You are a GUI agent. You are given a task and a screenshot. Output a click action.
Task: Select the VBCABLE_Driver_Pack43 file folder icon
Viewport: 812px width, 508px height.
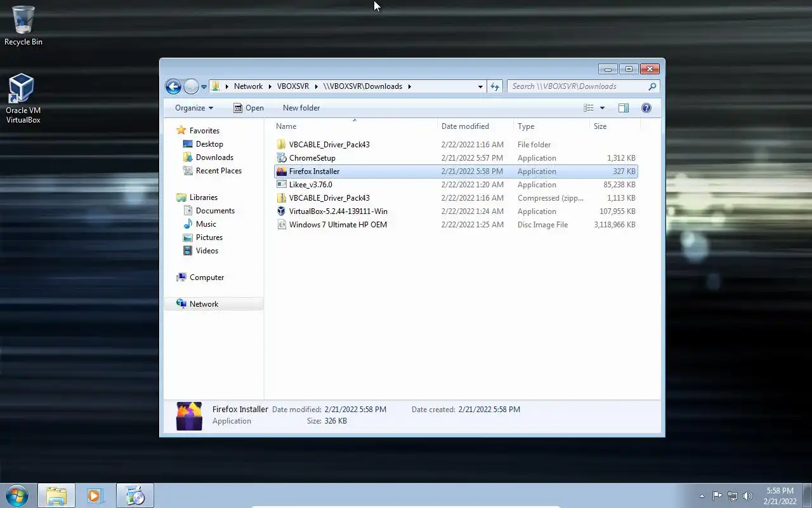tap(282, 145)
